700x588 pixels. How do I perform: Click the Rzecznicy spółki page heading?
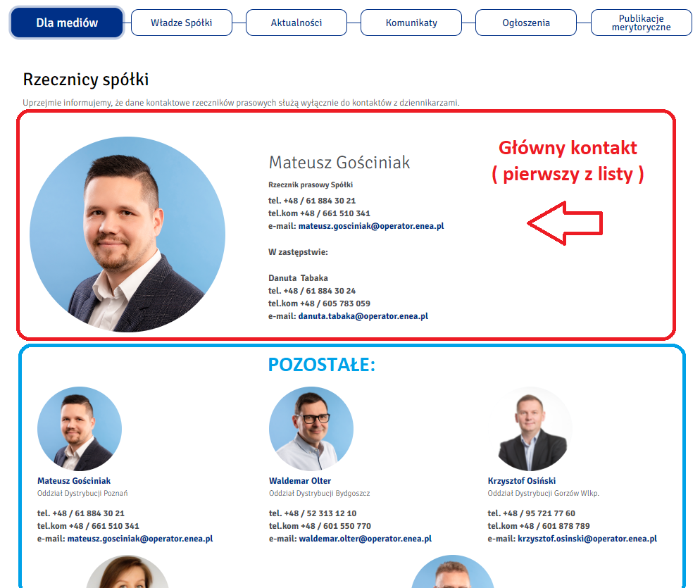86,80
